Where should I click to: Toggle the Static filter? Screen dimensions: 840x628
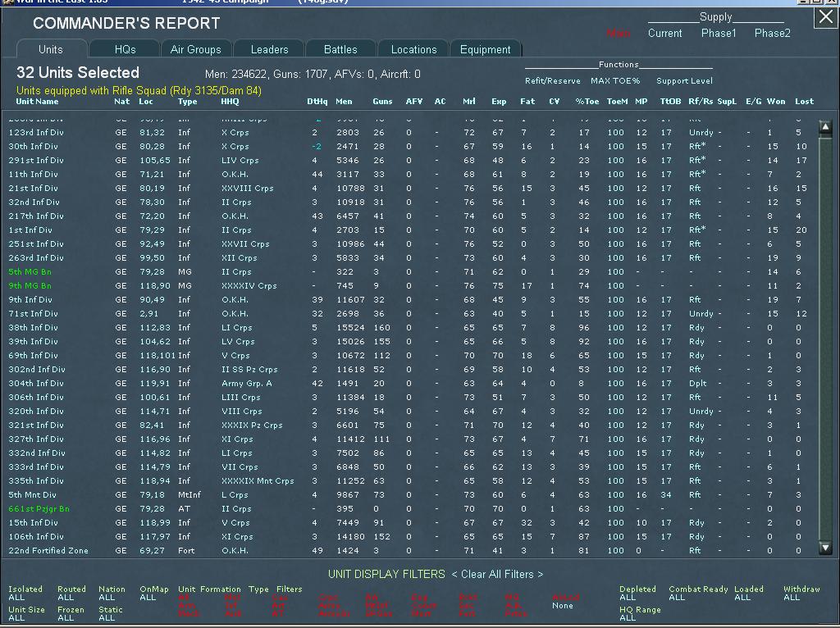[111, 613]
